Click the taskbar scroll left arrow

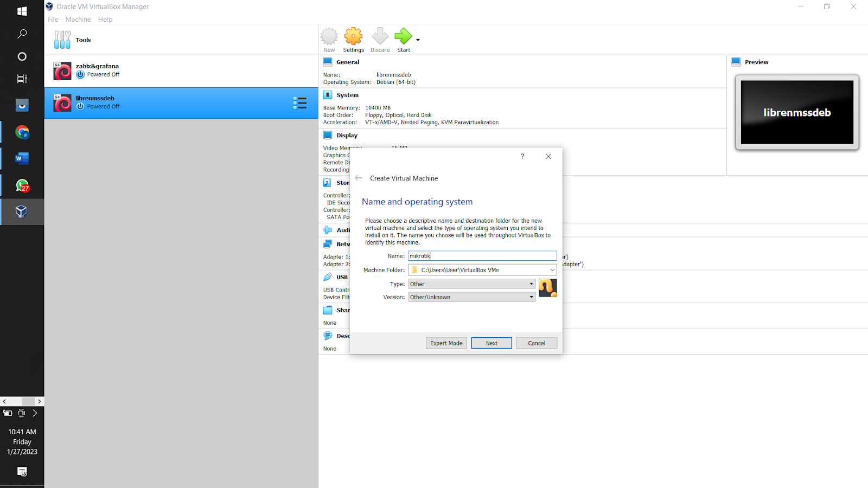point(4,401)
